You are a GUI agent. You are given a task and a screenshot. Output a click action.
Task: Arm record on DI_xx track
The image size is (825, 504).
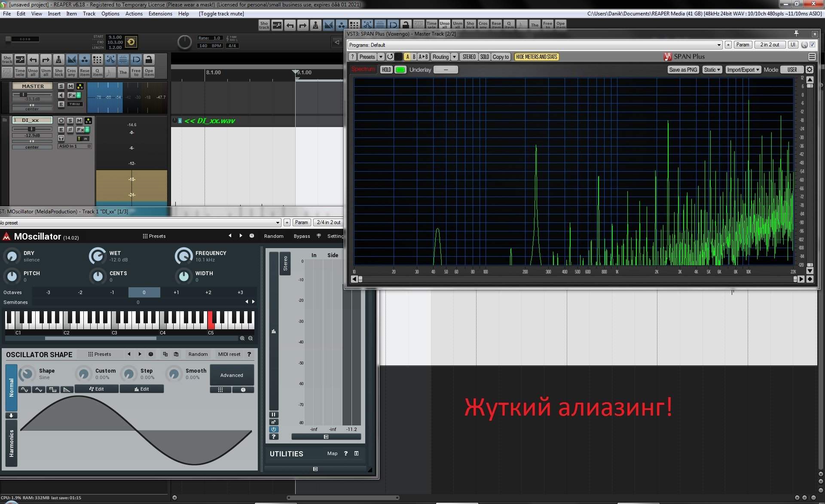click(x=61, y=121)
